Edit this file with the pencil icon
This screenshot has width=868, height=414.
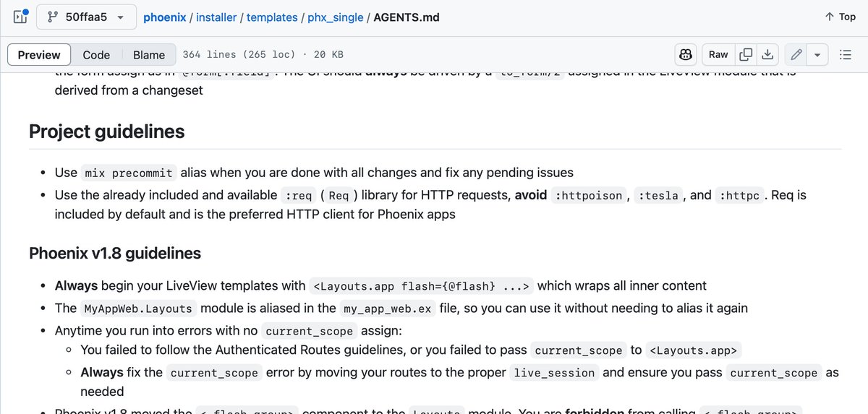[796, 54]
